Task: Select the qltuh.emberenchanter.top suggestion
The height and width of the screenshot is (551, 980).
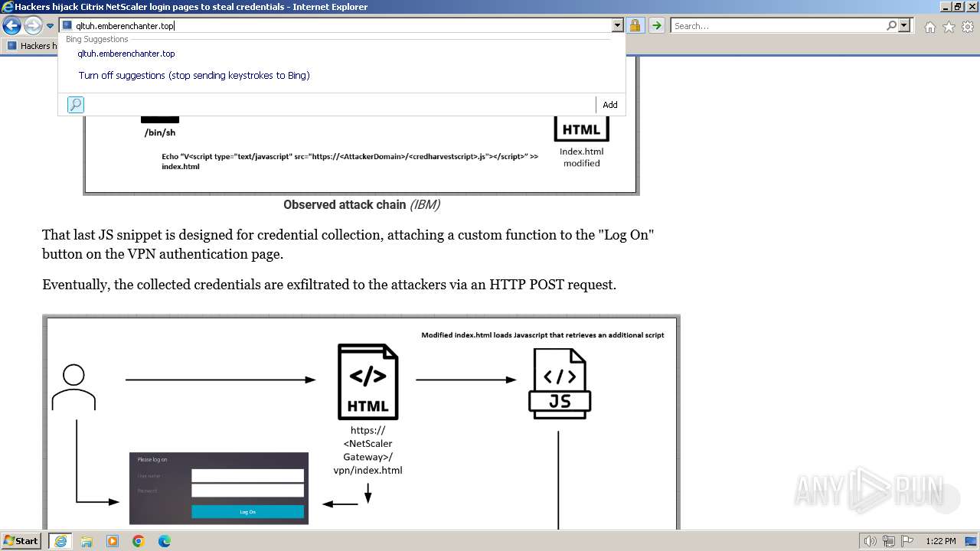Action: pos(126,54)
